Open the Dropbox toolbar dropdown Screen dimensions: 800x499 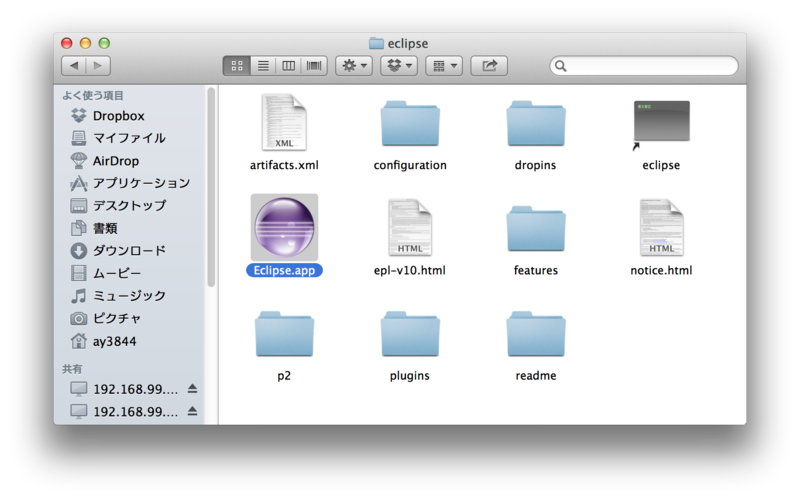click(x=399, y=66)
